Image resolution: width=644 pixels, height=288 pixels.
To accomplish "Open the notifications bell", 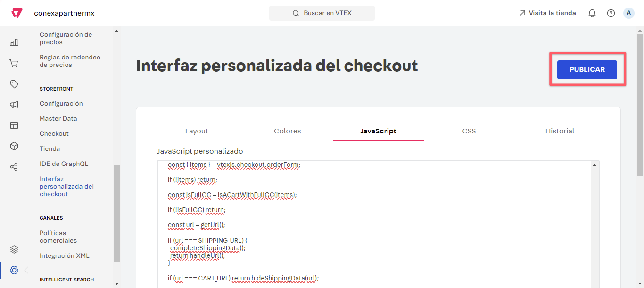I will pos(592,13).
